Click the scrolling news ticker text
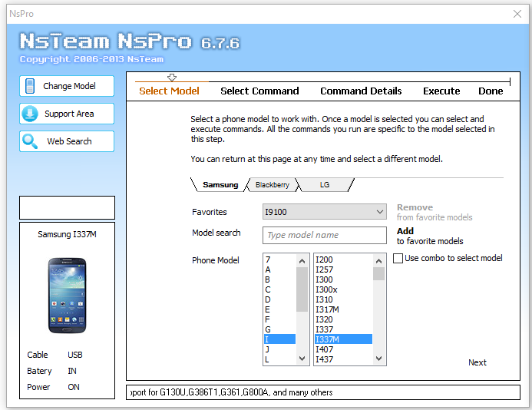 click(231, 392)
